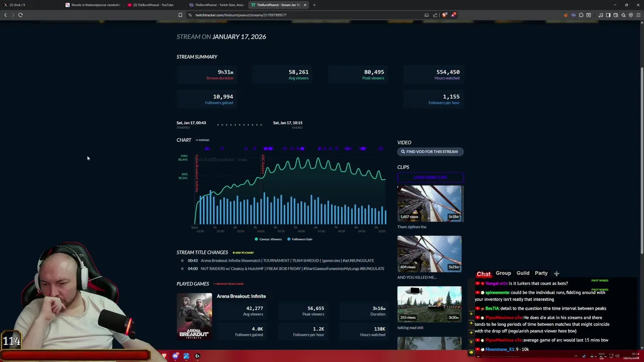This screenshot has height=362, width=644.
Task: Switch to the Party chat tab
Action: pos(541,273)
